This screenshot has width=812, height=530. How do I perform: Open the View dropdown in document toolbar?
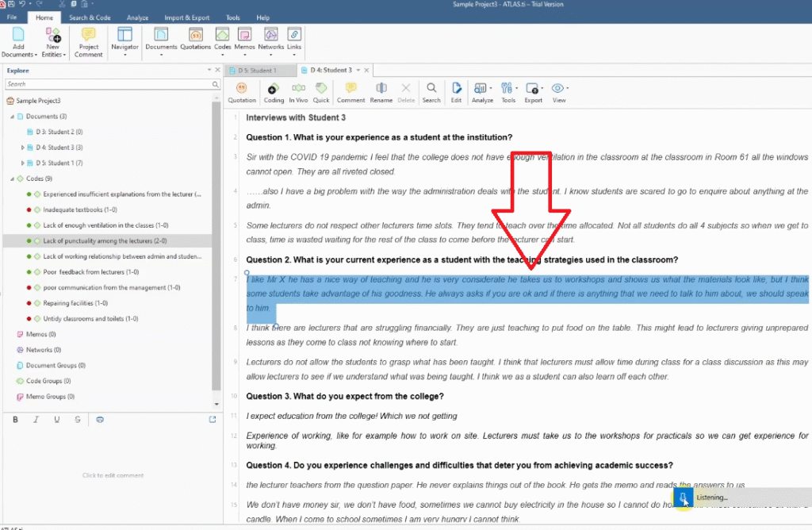559,93
